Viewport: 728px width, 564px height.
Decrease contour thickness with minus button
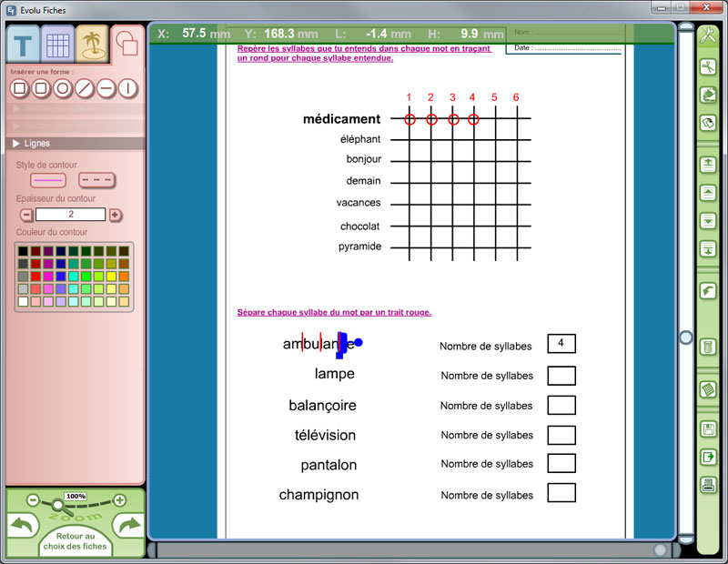pyautogui.click(x=26, y=215)
